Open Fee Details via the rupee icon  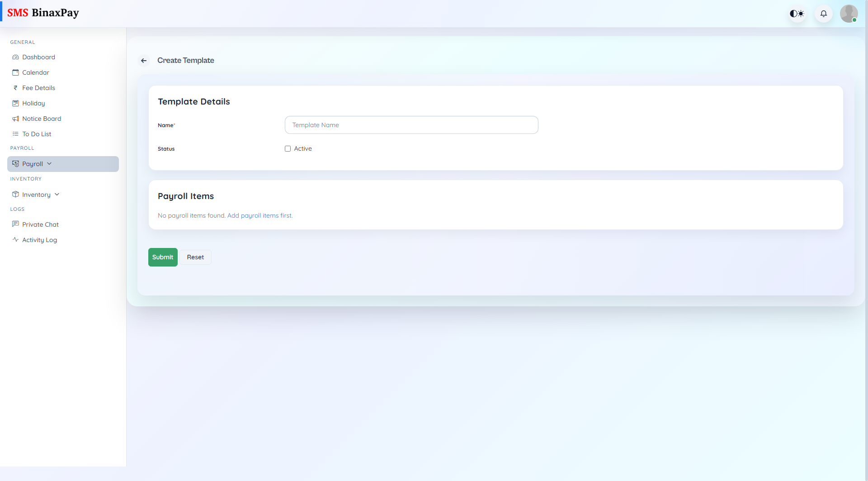click(x=16, y=88)
